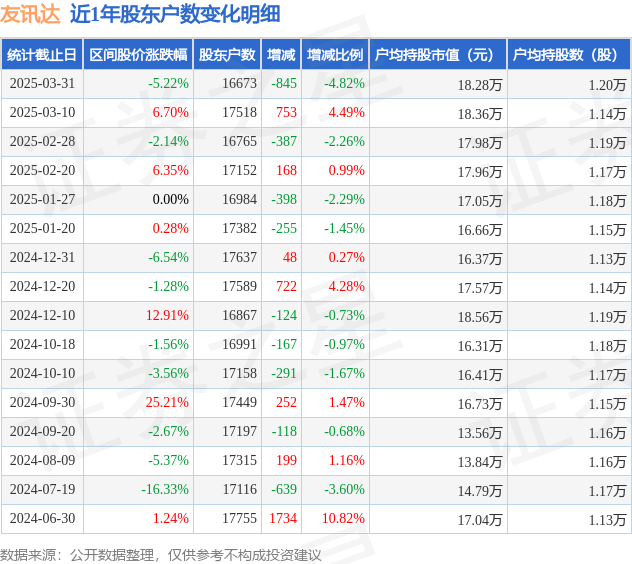Click the 1.20万 average shares value
632x564 pixels.
click(607, 85)
